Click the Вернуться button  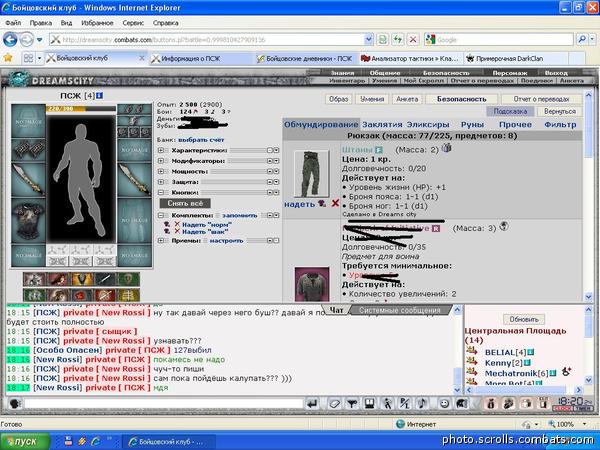coord(560,111)
